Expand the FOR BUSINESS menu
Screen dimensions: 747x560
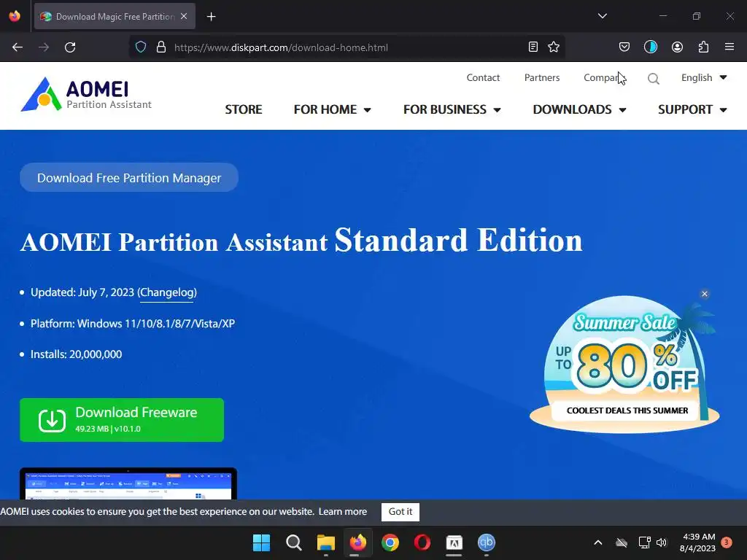[x=452, y=109]
